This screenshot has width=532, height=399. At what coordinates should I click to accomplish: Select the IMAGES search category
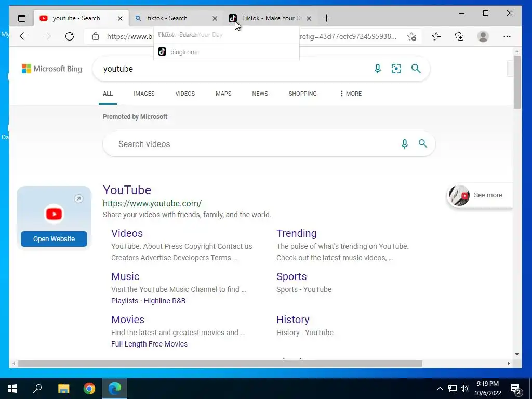144,94
